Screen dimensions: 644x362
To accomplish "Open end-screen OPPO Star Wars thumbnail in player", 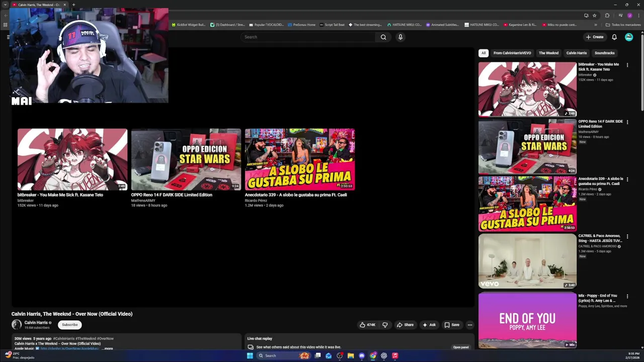I will [186, 159].
